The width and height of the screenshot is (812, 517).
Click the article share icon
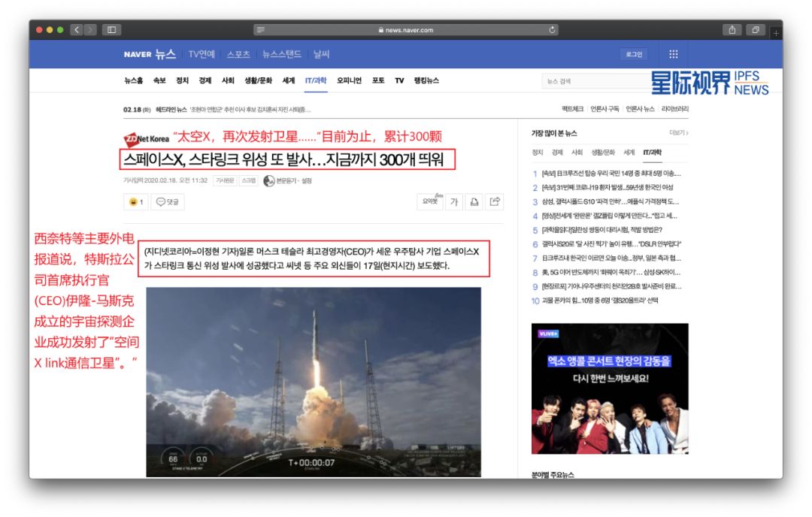(x=495, y=202)
